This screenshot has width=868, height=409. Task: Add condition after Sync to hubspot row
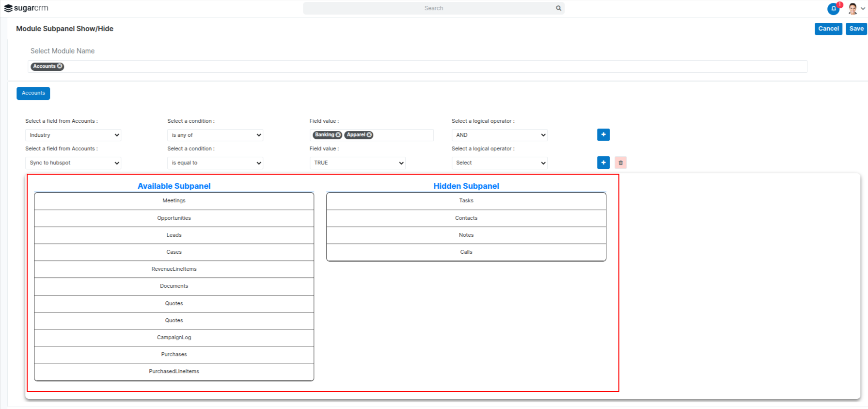pos(603,163)
